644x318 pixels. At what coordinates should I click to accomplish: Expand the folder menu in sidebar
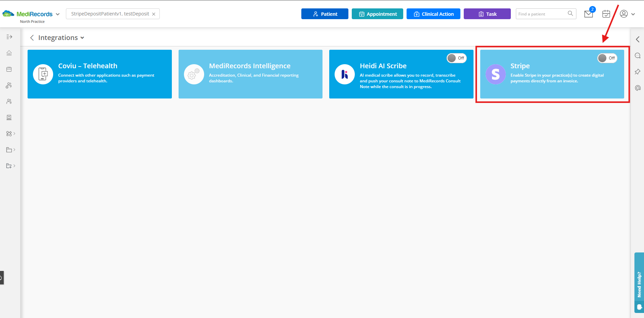(11, 150)
